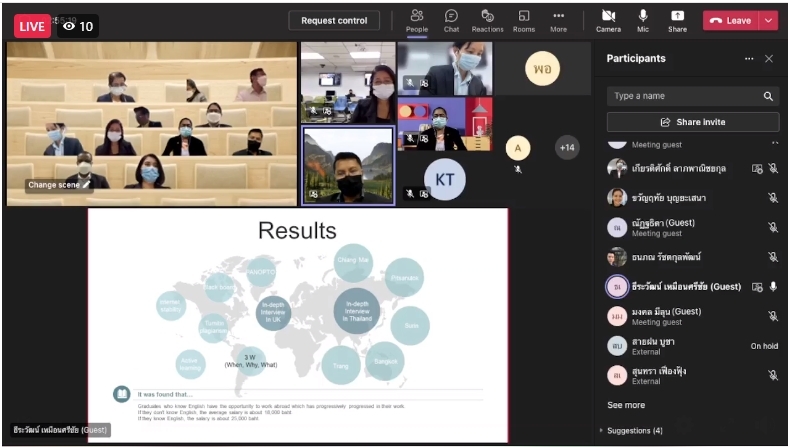
Task: Click the muted mic icon on the KT tile
Action: pyautogui.click(x=410, y=193)
